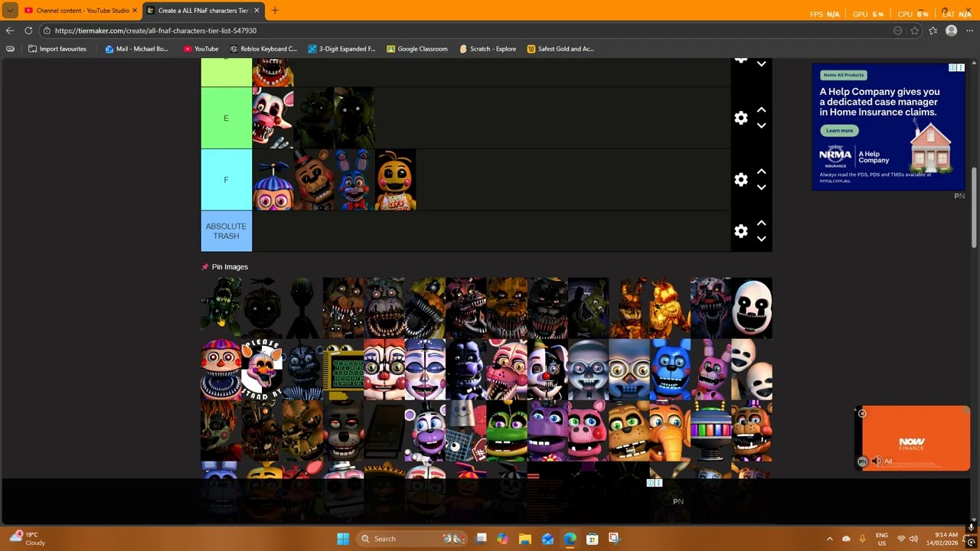Image resolution: width=980 pixels, height=551 pixels.
Task: Open Mail - Michael bookmark
Action: (x=136, y=49)
